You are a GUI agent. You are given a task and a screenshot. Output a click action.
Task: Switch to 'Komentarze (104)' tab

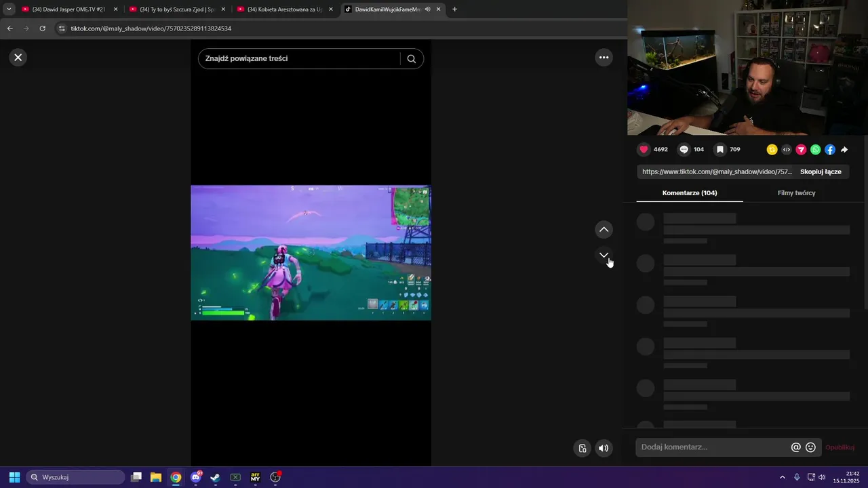click(690, 193)
